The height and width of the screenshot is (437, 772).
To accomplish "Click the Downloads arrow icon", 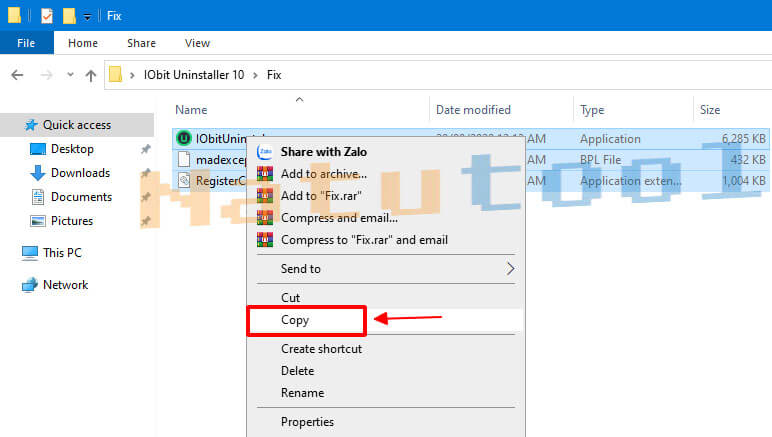I will coord(38,173).
